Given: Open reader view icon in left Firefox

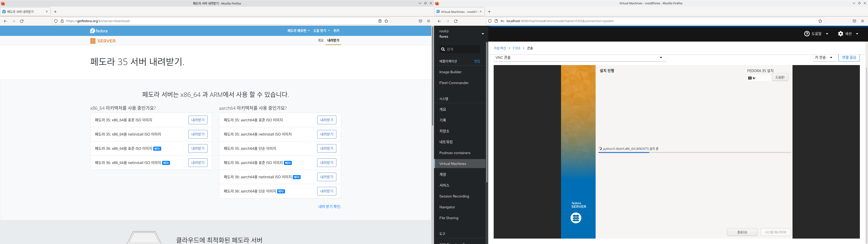Looking at the screenshot, I should tap(380, 21).
